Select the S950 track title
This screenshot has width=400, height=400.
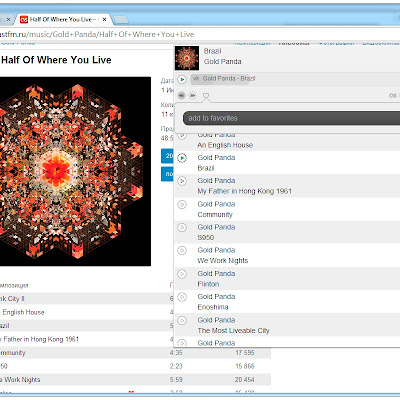pyautogui.click(x=206, y=238)
